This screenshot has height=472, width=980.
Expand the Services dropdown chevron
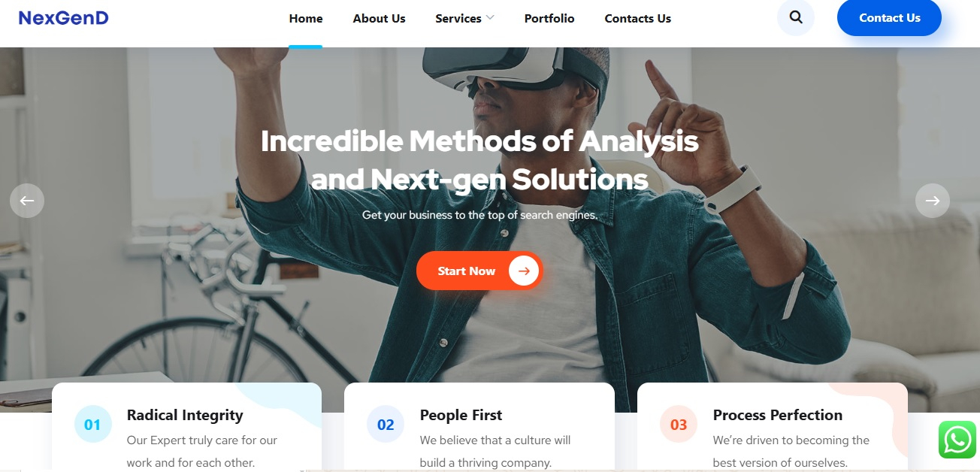pos(490,17)
